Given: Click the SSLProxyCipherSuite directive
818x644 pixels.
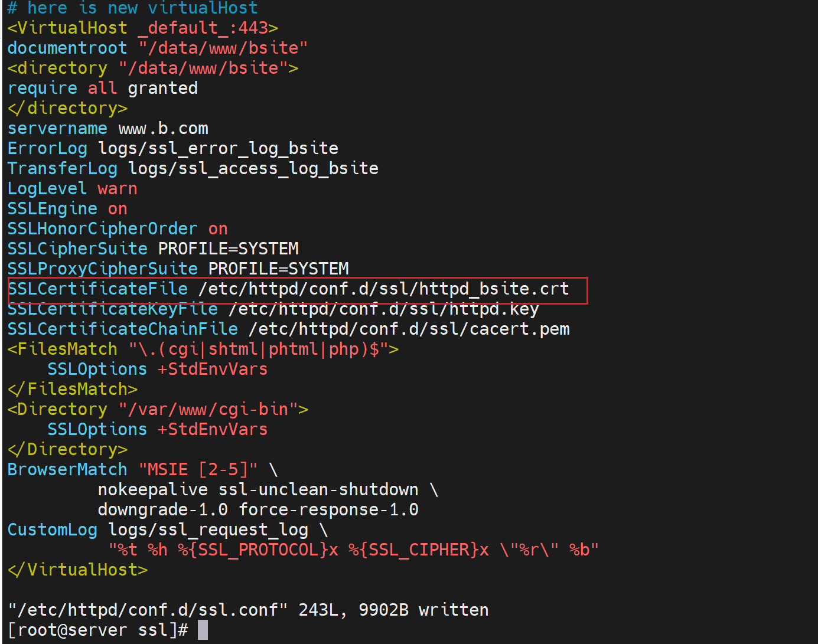Looking at the screenshot, I should click(x=178, y=269).
